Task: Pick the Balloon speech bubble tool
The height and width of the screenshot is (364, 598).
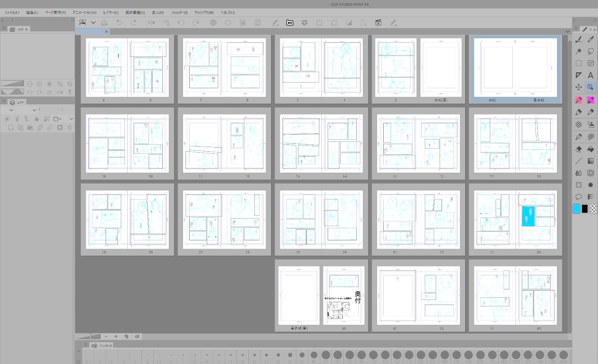Action: point(579,197)
